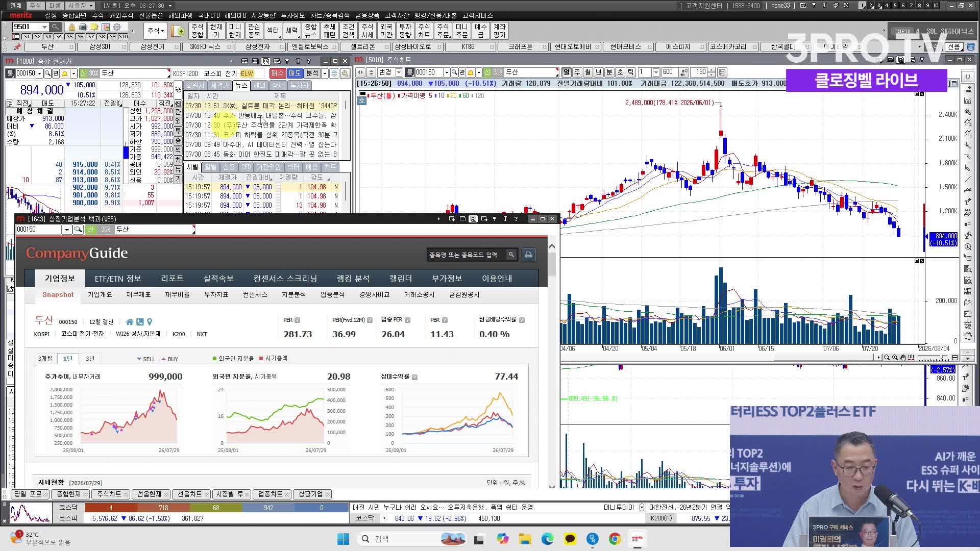Click the 종합 뉴스 toolbar button
Viewport: 980px width, 551px height.
(x=310, y=31)
